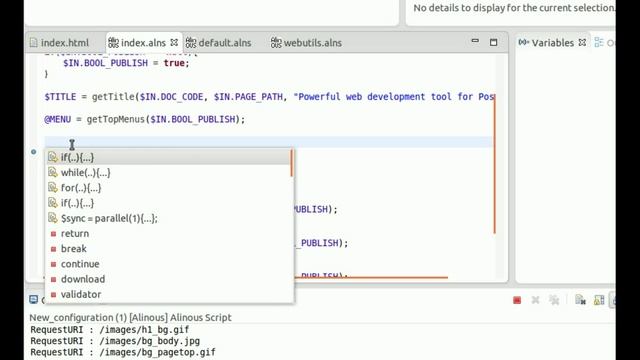Click the index.html file icon on tab
The image size is (640, 360).
(34, 42)
